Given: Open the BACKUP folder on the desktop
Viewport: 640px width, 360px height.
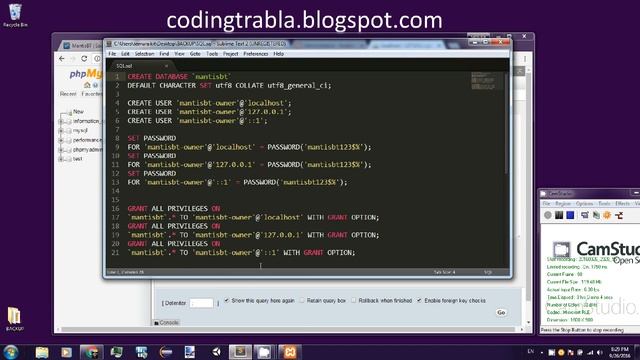Looking at the screenshot, I should (14, 319).
